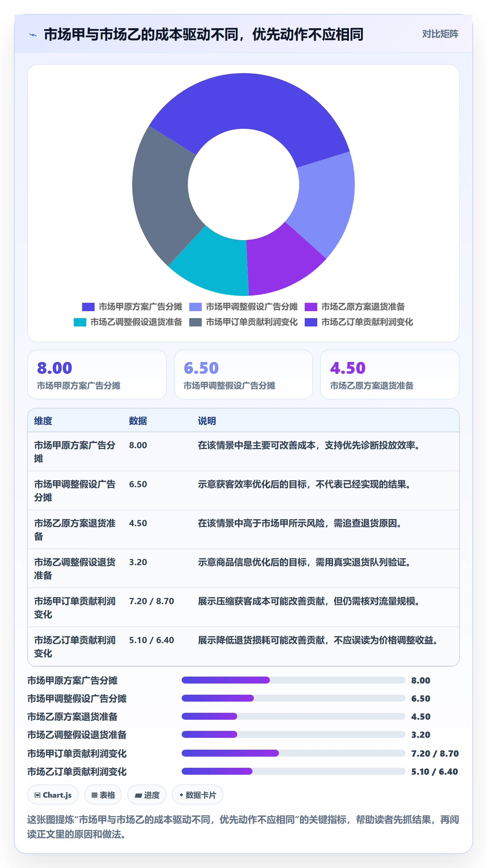Toggle legend swatch for 市场乙原方案退货准备
This screenshot has width=487, height=868.
point(311,307)
